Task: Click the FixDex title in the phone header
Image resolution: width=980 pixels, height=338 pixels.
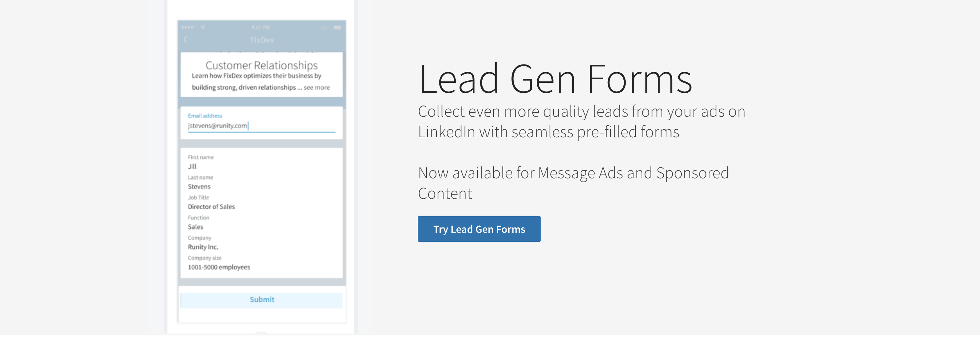Action: 262,40
